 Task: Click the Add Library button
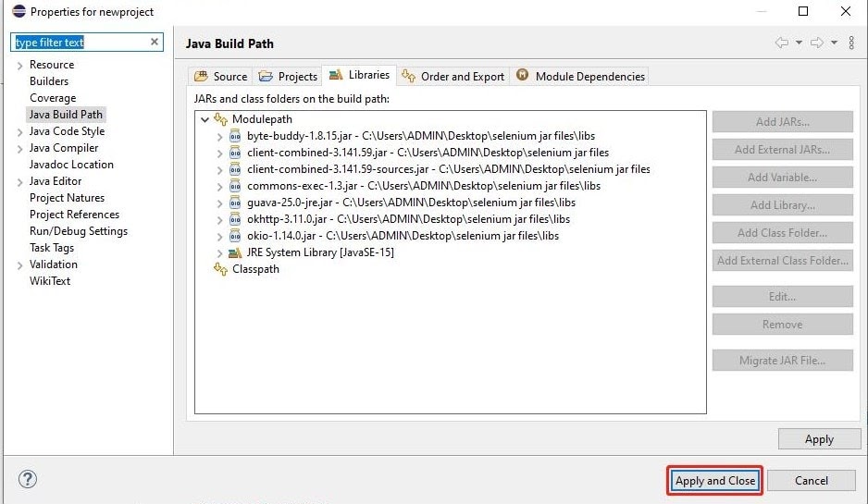point(782,205)
